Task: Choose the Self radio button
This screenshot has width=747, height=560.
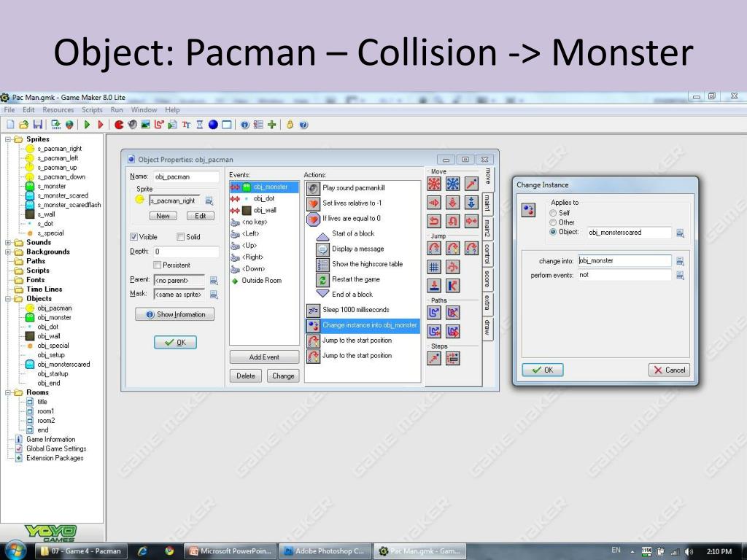Action: [553, 213]
